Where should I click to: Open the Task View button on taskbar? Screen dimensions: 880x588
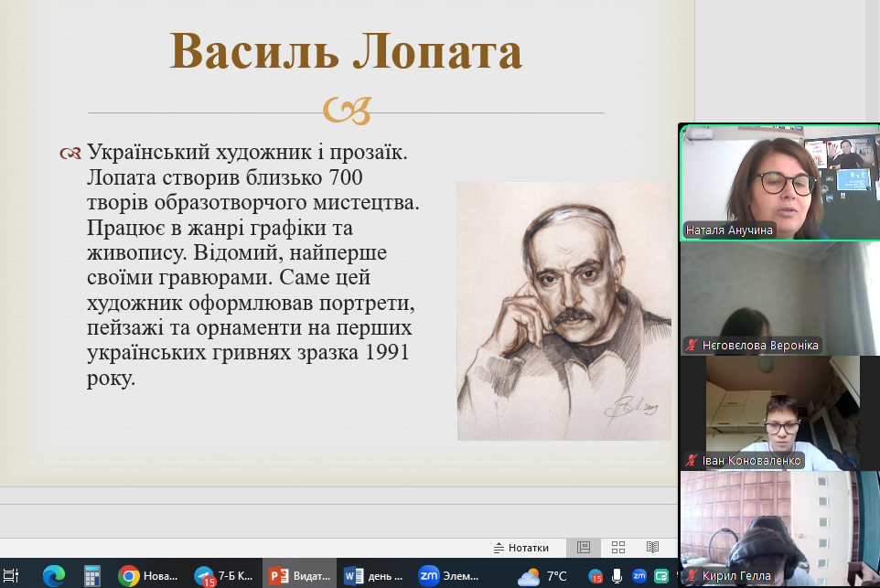pos(11,576)
